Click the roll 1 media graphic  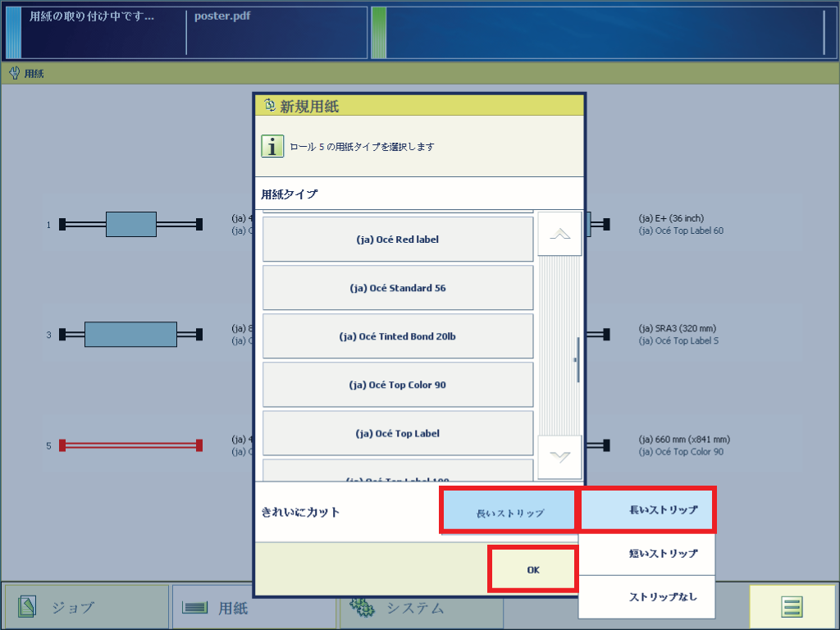[x=130, y=224]
